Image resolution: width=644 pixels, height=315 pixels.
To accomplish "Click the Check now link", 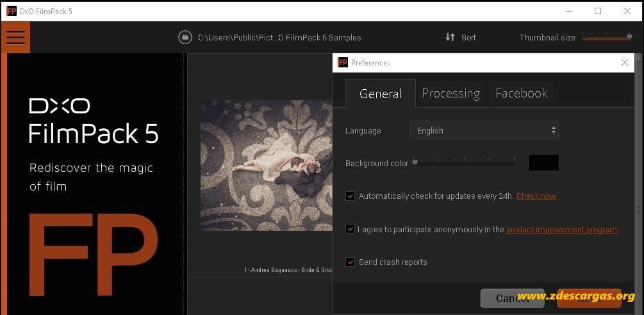I will 536,196.
